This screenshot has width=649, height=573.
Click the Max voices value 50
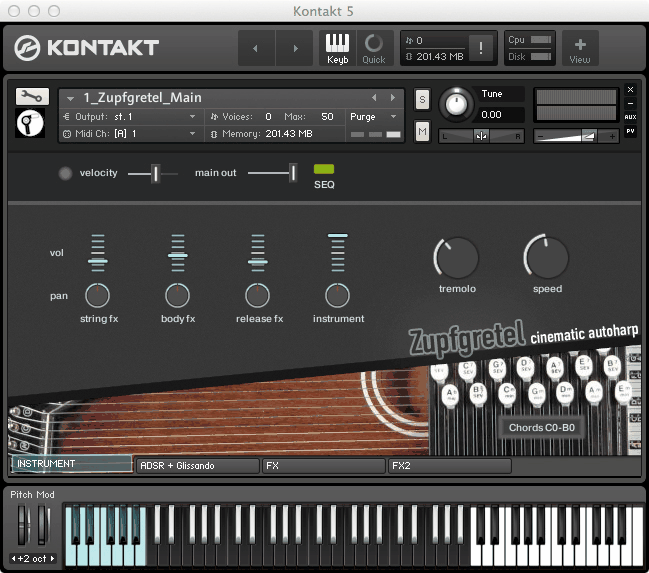pos(327,117)
